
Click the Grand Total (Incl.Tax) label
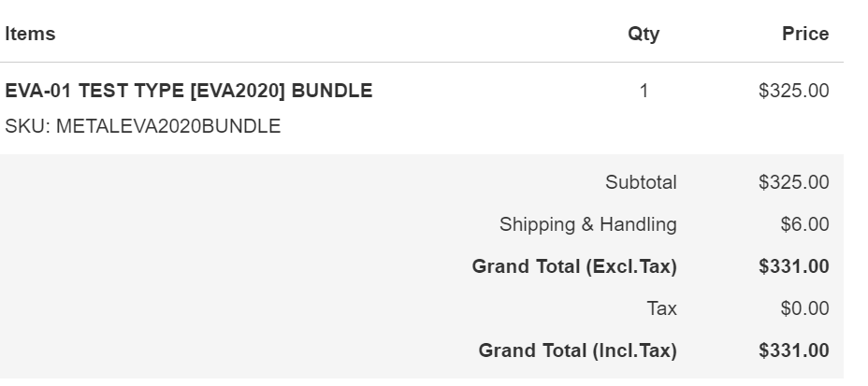click(x=577, y=350)
